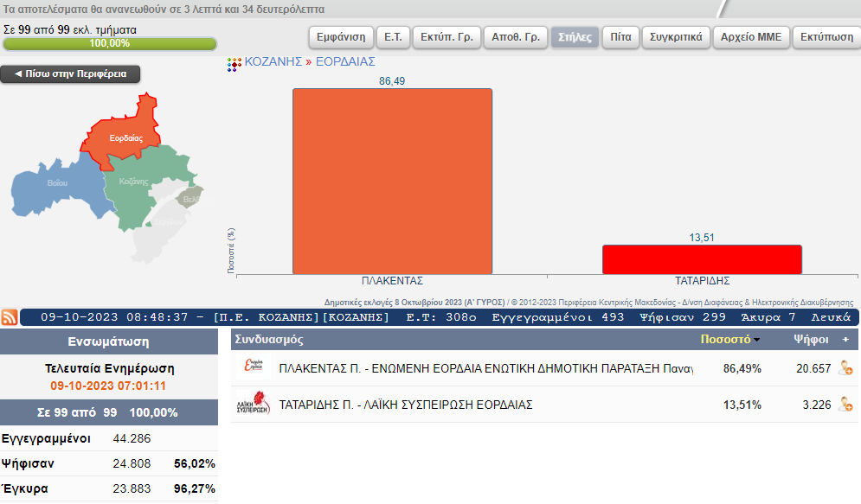Click the Εκτύπωση print button

point(826,37)
